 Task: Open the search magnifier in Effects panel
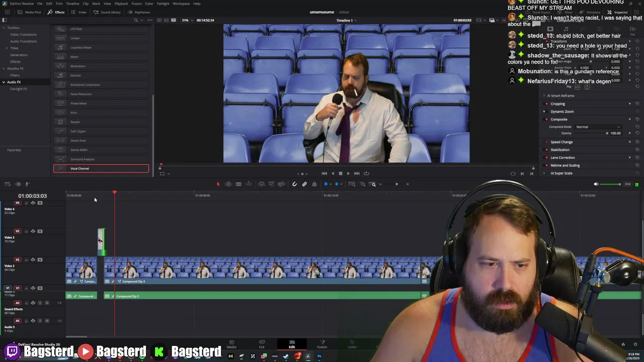(x=136, y=20)
